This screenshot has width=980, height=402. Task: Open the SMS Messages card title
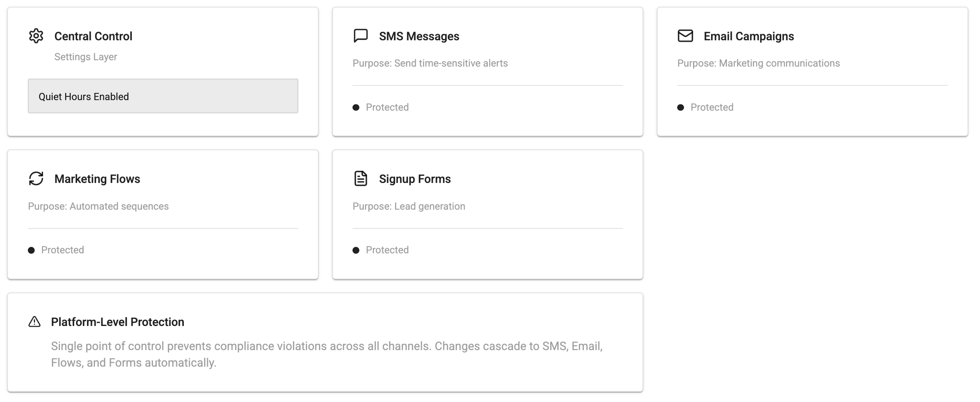pyautogui.click(x=419, y=36)
